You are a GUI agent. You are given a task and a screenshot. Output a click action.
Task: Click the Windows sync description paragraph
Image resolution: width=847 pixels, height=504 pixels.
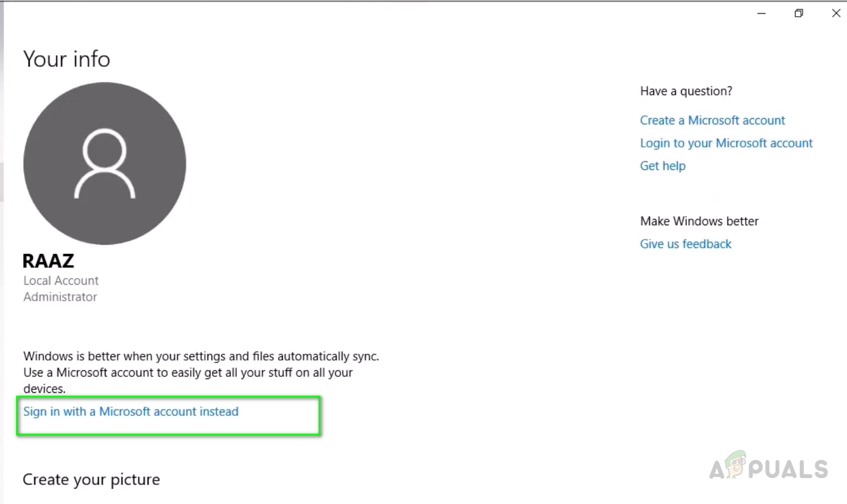(201, 372)
